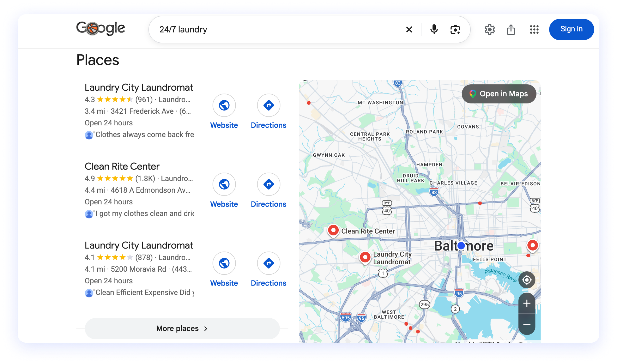617x364 pixels.
Task: Click the review snippet "Clothes always come back fre"
Action: point(144,135)
